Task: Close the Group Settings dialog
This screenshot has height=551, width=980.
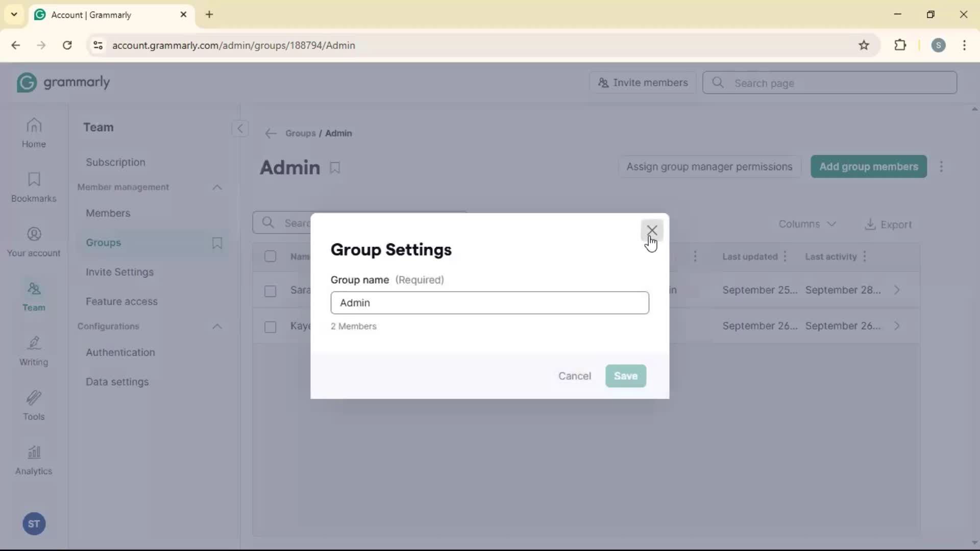Action: [652, 230]
